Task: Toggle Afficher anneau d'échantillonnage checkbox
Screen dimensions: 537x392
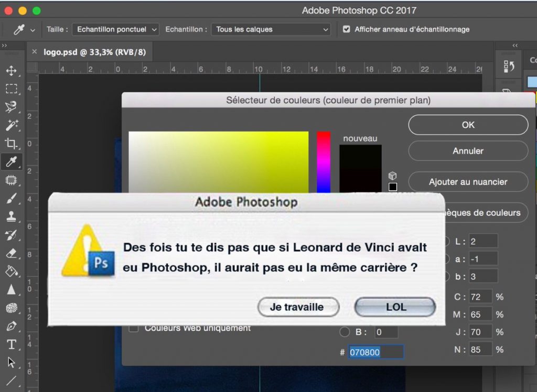Action: click(347, 29)
